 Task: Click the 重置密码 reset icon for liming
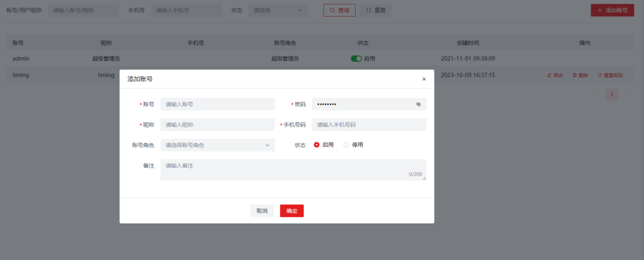pos(600,75)
